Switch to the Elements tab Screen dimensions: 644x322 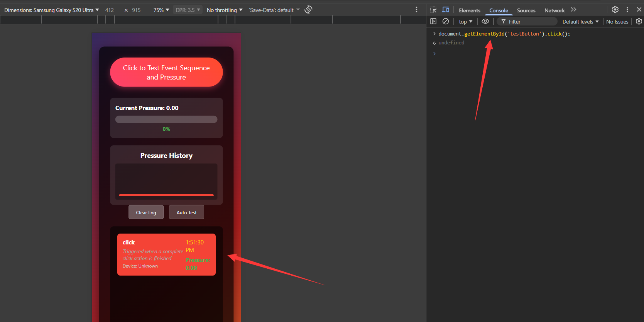(x=470, y=10)
